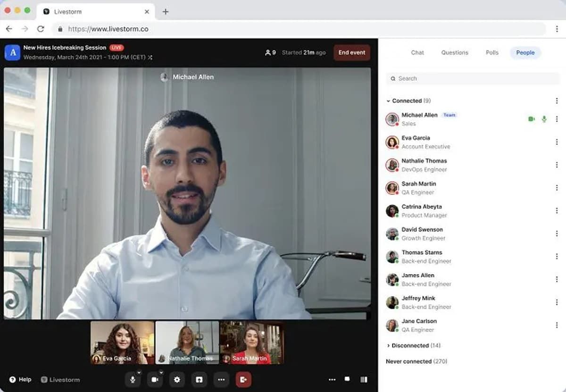The width and height of the screenshot is (566, 392).
Task: Open the Polls tab
Action: coord(492,53)
